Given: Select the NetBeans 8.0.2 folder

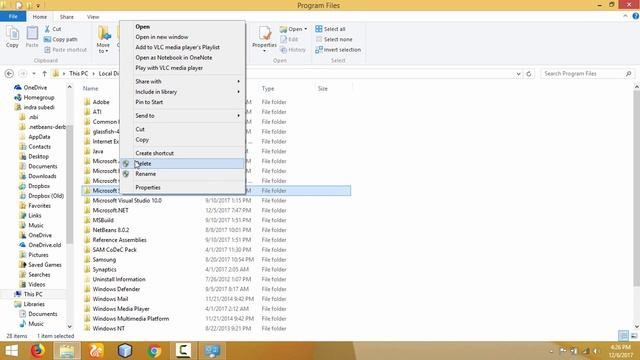Looking at the screenshot, I should click(x=111, y=230).
